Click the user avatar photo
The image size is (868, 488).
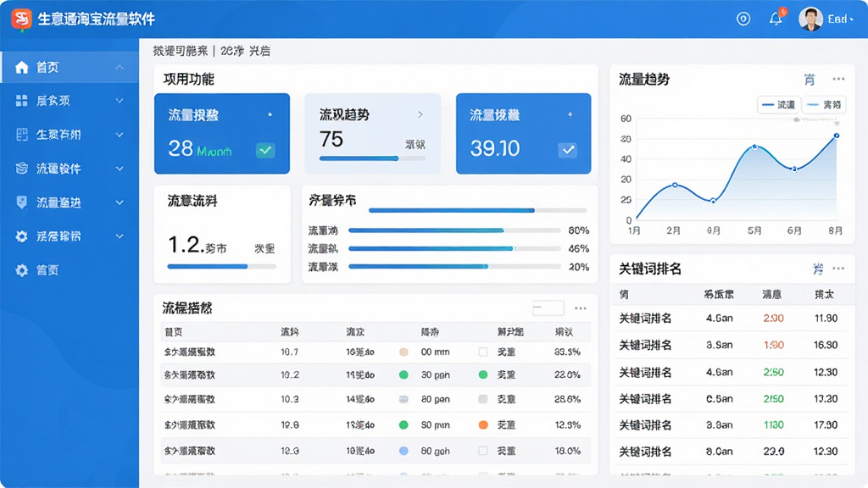pos(810,19)
